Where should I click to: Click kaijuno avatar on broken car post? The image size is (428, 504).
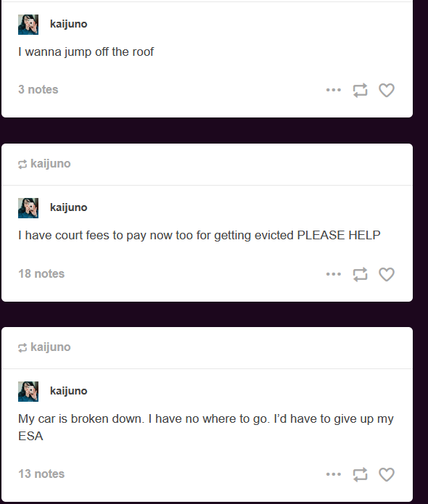click(x=28, y=392)
